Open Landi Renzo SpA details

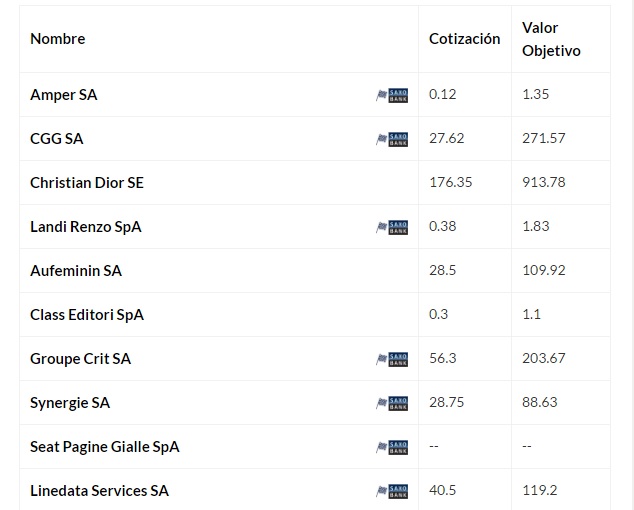coord(86,227)
